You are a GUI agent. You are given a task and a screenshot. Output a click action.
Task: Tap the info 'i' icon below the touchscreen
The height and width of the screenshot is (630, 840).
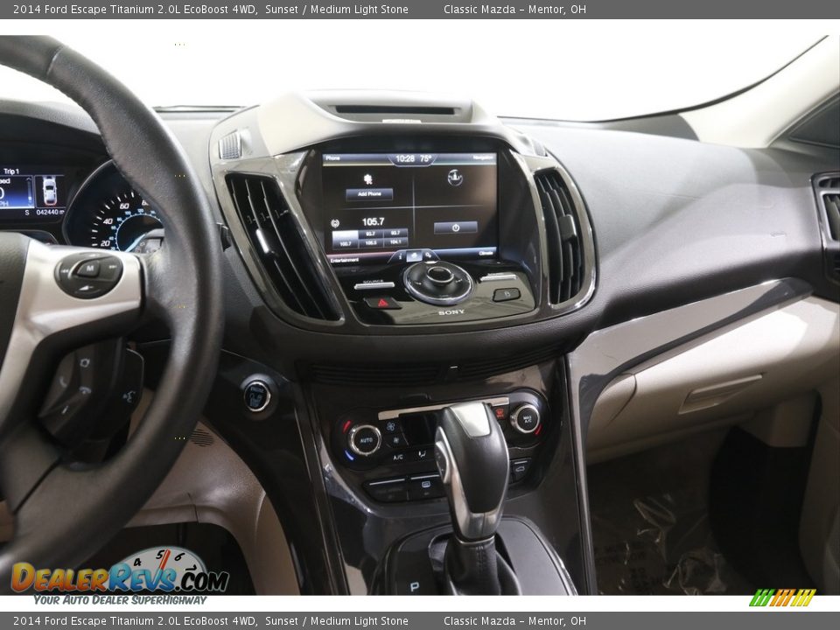pyautogui.click(x=401, y=256)
